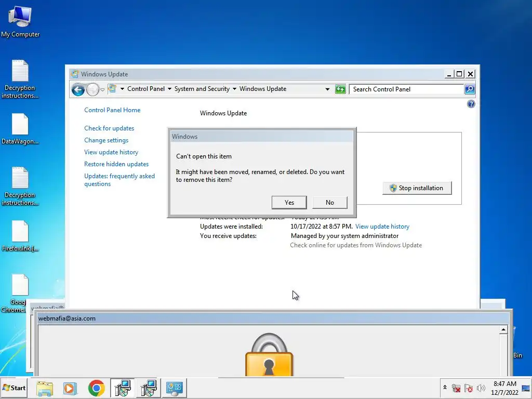Click the volume speaker tray icon
This screenshot has width=532, height=399.
point(481,388)
